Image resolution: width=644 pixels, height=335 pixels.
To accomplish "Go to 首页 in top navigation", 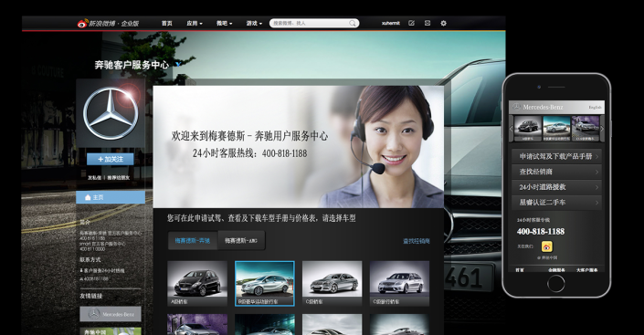I will (167, 24).
